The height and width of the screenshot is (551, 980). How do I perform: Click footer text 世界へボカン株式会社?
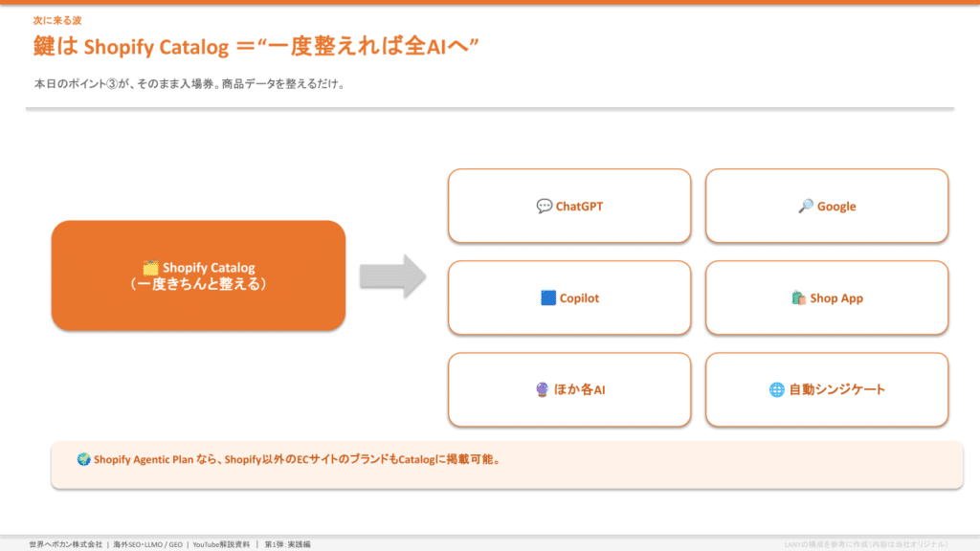click(x=66, y=544)
